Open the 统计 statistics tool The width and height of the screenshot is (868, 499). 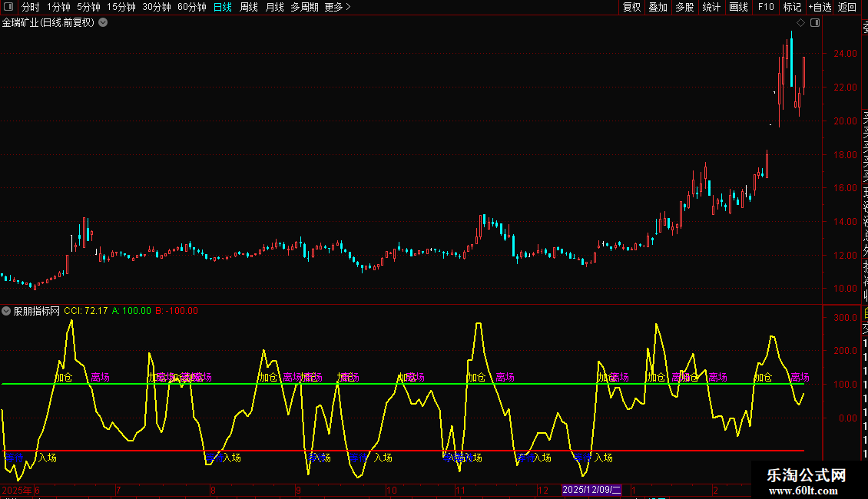711,7
